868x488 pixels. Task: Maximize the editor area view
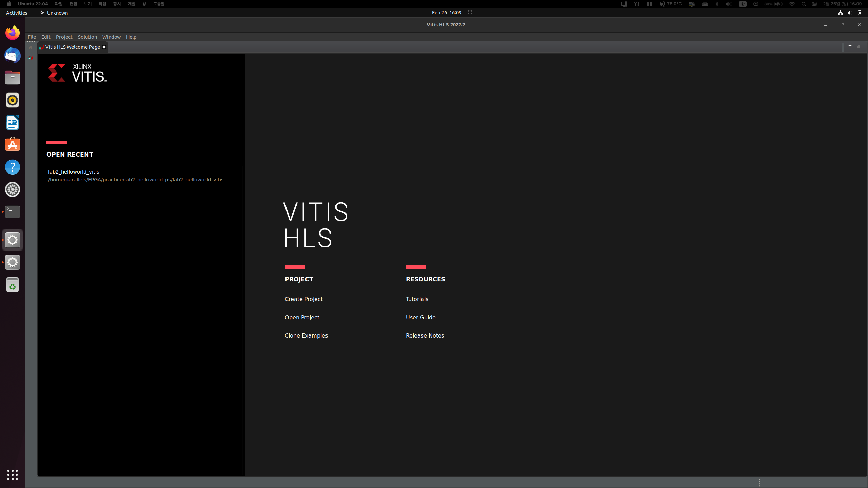(859, 46)
